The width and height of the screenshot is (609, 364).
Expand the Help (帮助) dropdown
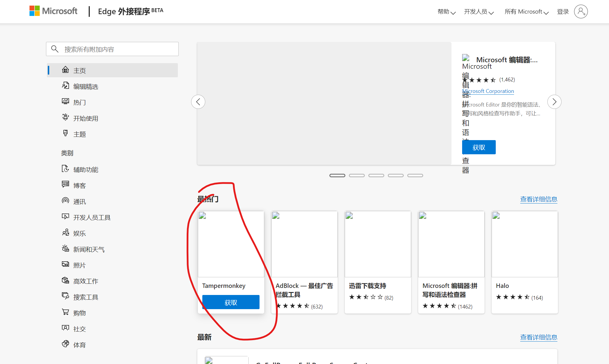(x=447, y=12)
